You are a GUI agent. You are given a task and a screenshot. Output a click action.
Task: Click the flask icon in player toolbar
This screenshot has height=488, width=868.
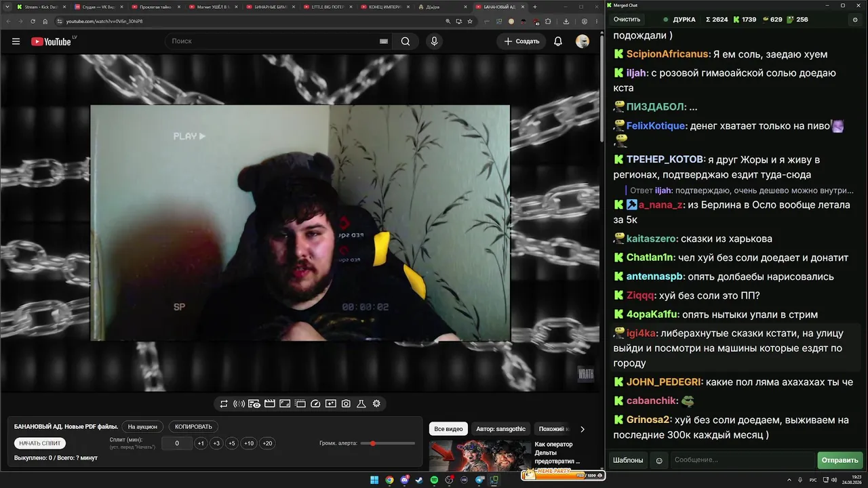(x=361, y=404)
